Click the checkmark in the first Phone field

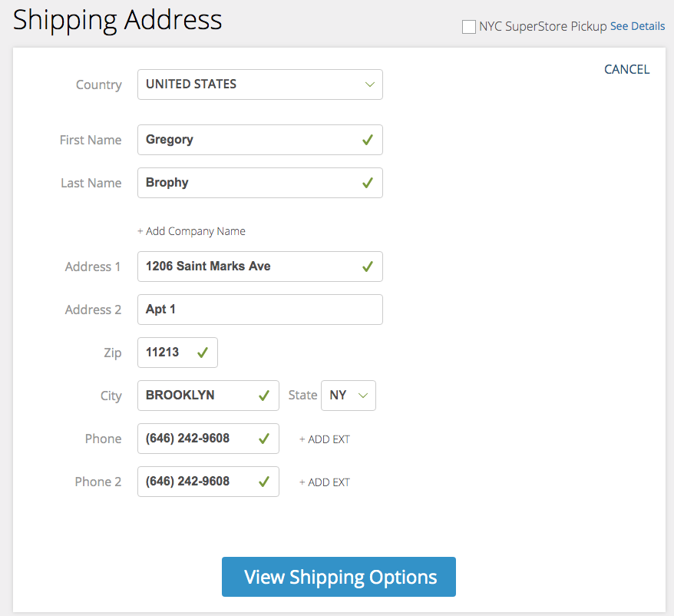click(264, 439)
